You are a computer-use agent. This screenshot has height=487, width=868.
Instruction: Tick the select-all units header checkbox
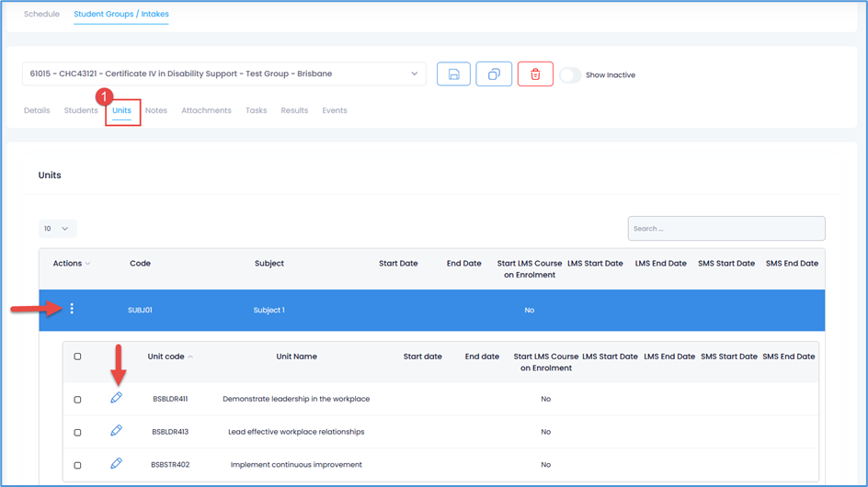tap(77, 357)
